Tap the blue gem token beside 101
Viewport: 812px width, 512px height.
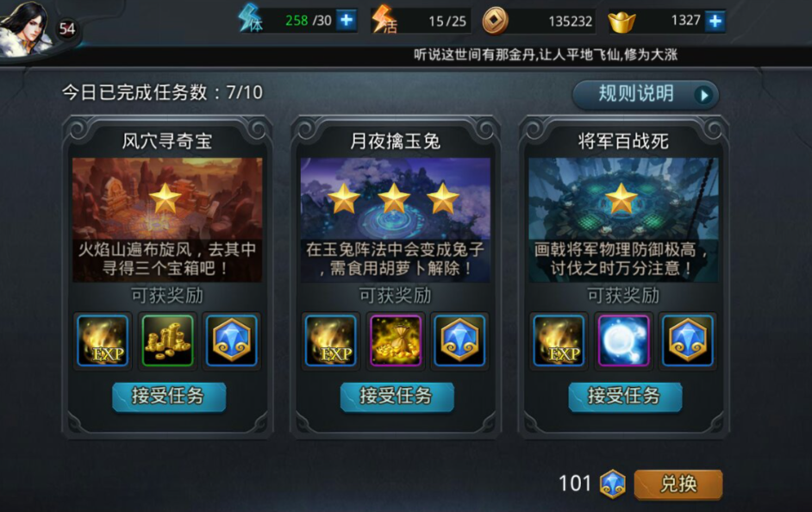pyautogui.click(x=612, y=484)
